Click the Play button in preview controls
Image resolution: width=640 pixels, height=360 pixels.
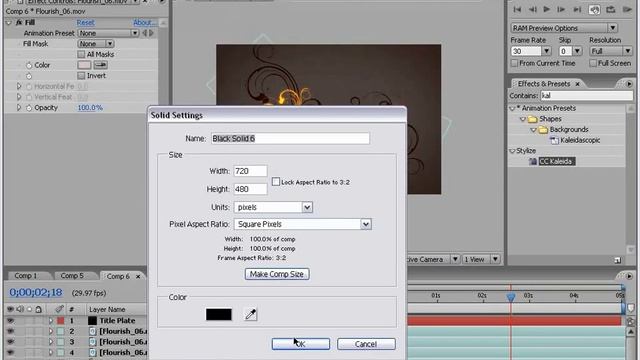tap(547, 9)
